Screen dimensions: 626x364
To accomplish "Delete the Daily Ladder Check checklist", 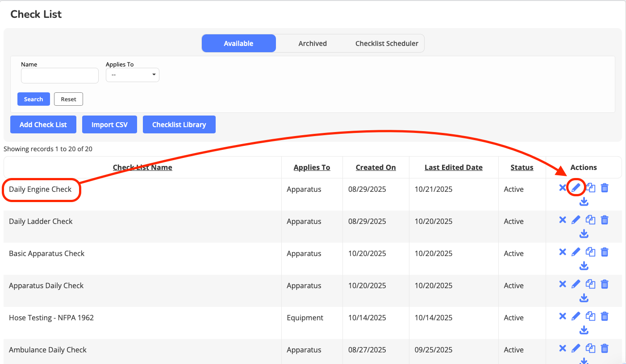I will (604, 220).
